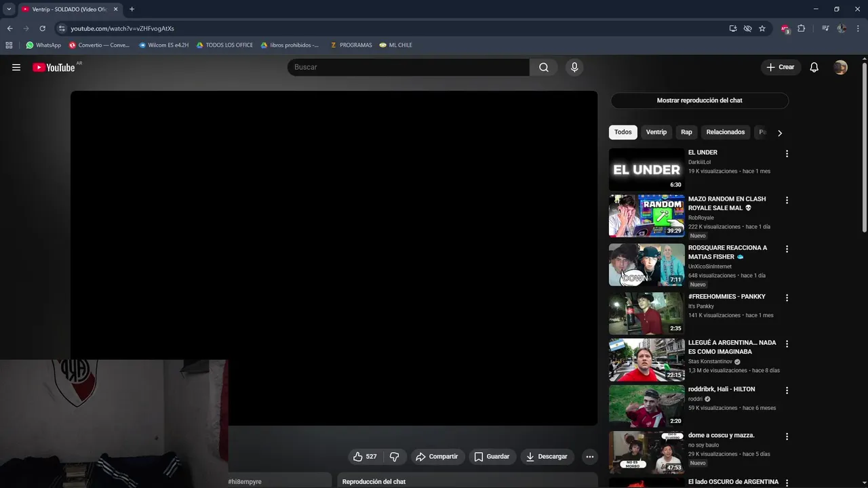868x488 pixels.
Task: Like the video with 527 likes
Action: (x=365, y=457)
